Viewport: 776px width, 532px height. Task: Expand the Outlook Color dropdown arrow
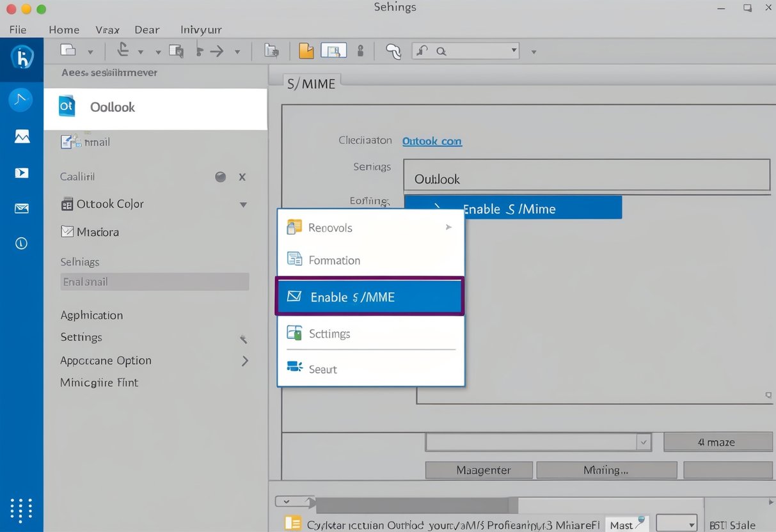(x=243, y=204)
